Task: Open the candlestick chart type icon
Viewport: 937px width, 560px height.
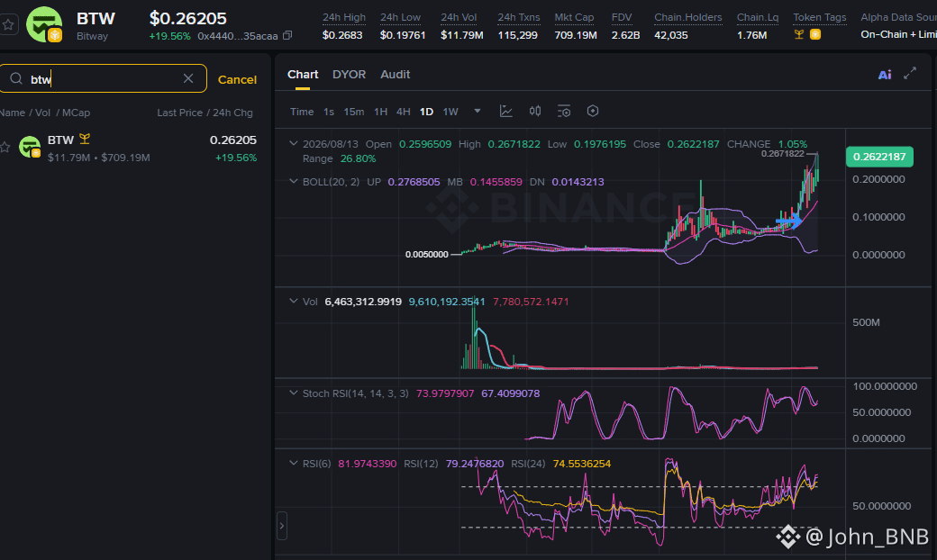Action: click(x=535, y=111)
